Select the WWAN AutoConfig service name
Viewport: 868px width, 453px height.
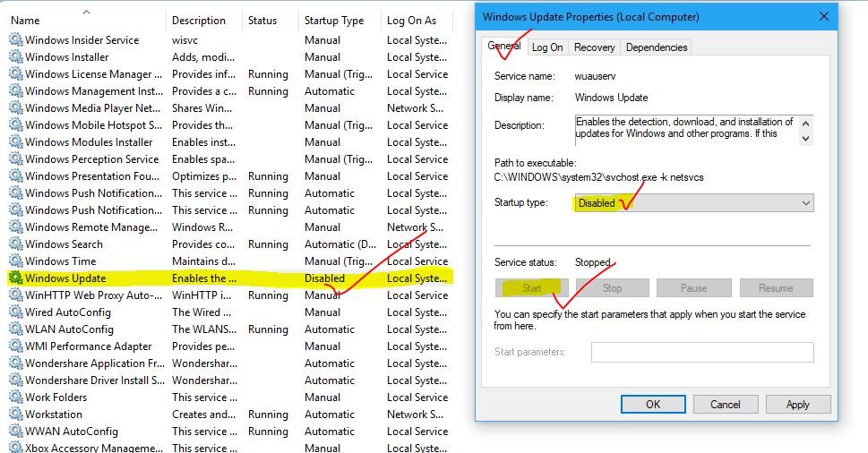pyautogui.click(x=72, y=431)
